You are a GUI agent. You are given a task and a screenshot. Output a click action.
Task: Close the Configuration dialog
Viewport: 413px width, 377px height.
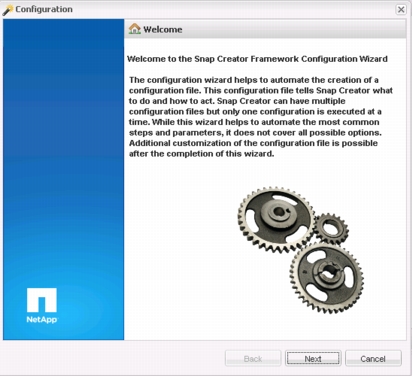click(x=401, y=9)
